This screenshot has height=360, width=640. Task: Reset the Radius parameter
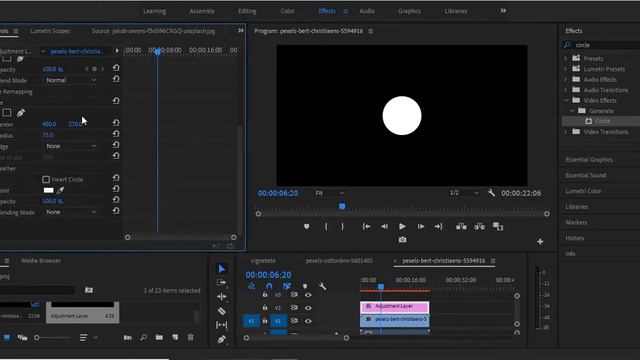(116, 133)
